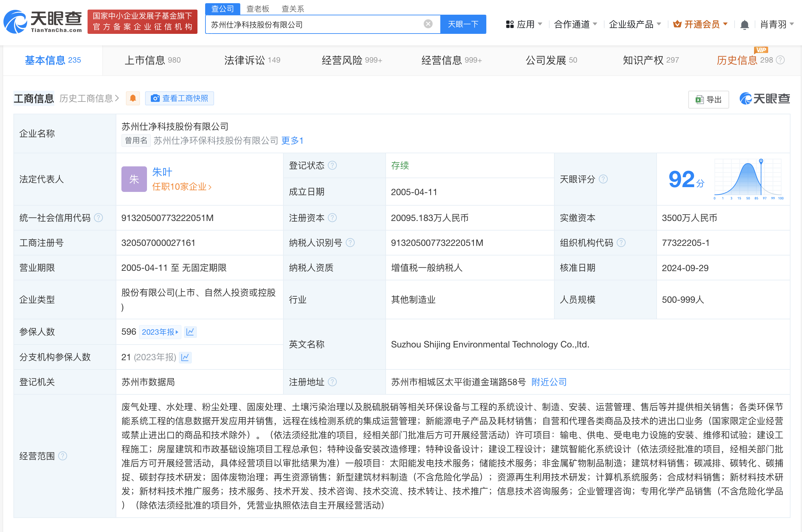Viewport: 802px width, 532px height.
Task: Click the help icon beside 历史信息 tab
Action: click(x=780, y=60)
